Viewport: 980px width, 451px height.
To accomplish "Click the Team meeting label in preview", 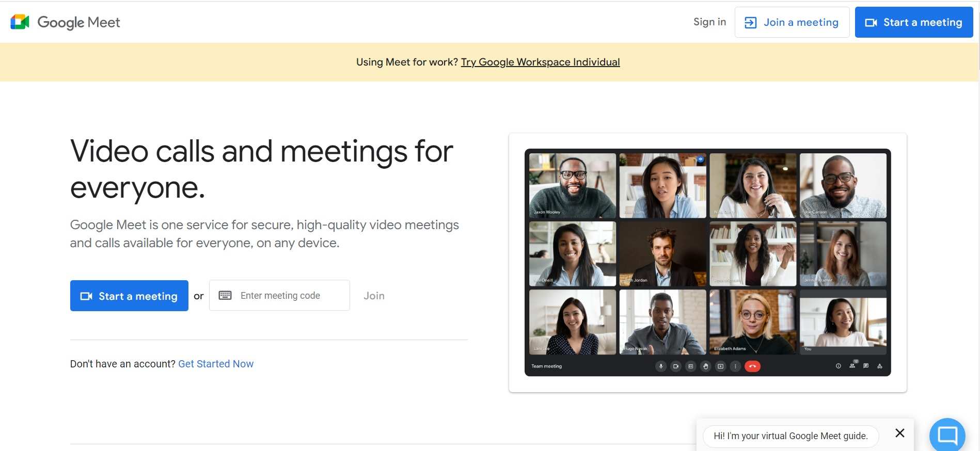I will 546,366.
